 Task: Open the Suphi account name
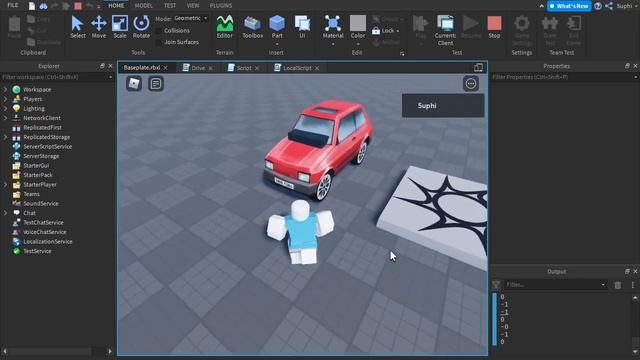pyautogui.click(x=624, y=6)
